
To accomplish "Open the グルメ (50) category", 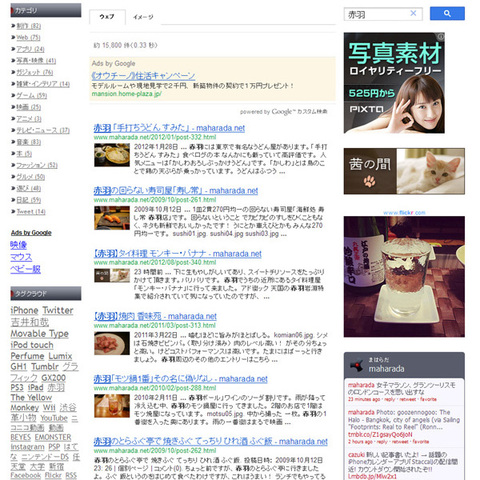I will coord(31,177).
